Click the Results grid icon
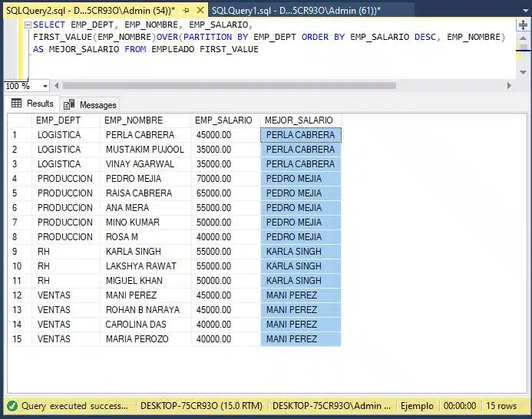Viewport: 532px width, 419px height. [16, 103]
